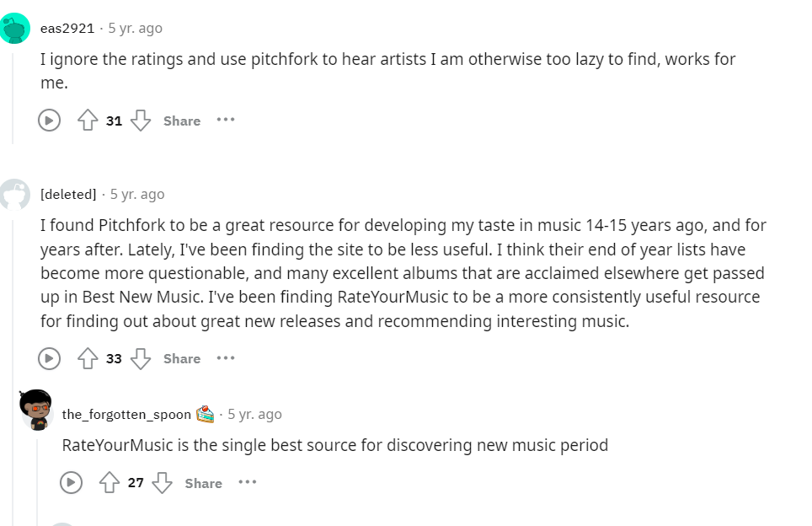Image resolution: width=812 pixels, height=526 pixels.
Task: Downvote the_forgotten_spoon's RateYourMusic reply
Action: [163, 483]
